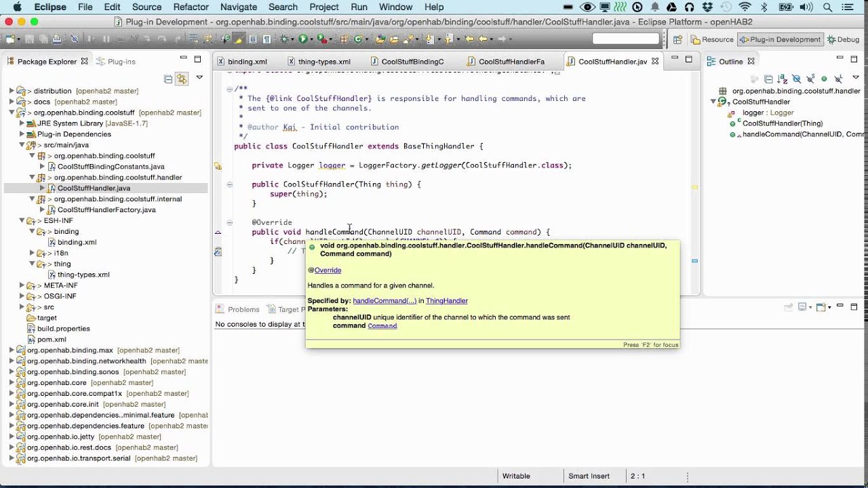The width and height of the screenshot is (868, 488).
Task: Click the Open Perspective icon
Action: coord(677,39)
